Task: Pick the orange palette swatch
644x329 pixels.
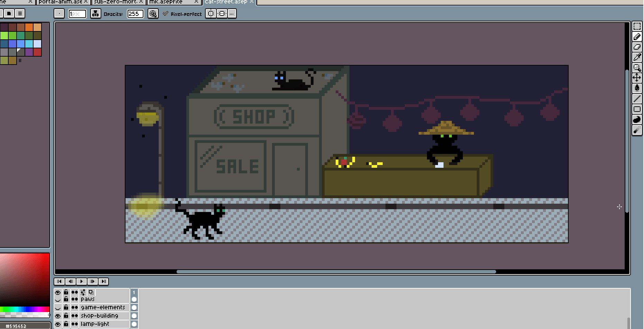Action: click(29, 27)
